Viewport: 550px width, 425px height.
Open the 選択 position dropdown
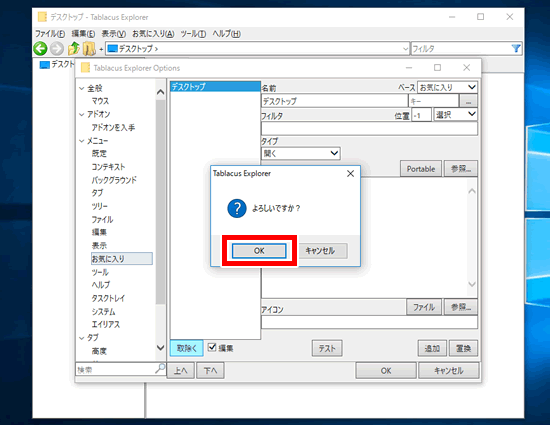pos(456,114)
